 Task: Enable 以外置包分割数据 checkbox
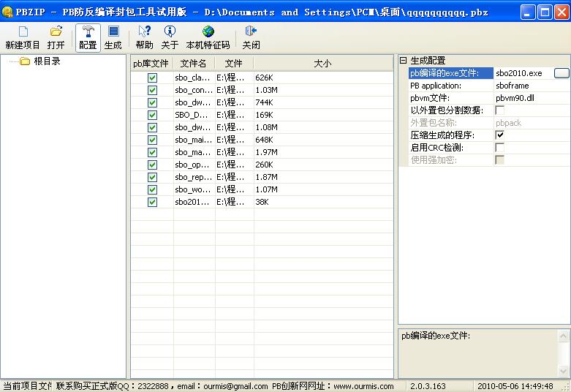tap(499, 110)
